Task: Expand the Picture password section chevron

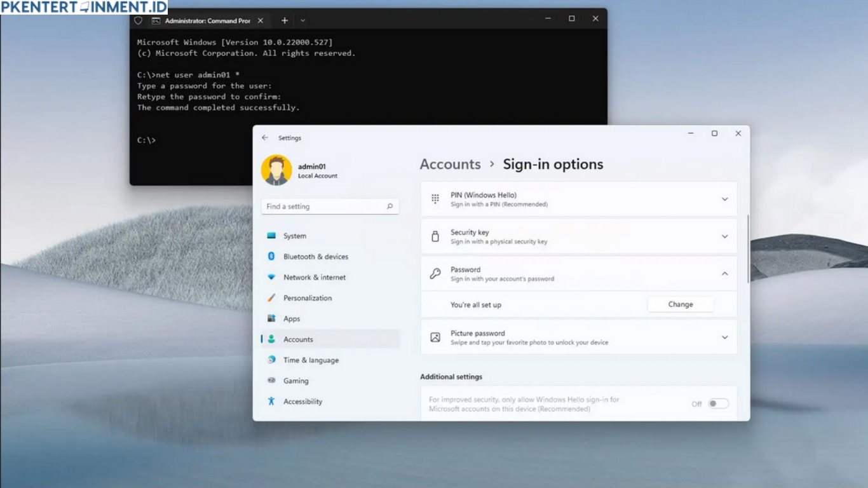Action: coord(724,337)
